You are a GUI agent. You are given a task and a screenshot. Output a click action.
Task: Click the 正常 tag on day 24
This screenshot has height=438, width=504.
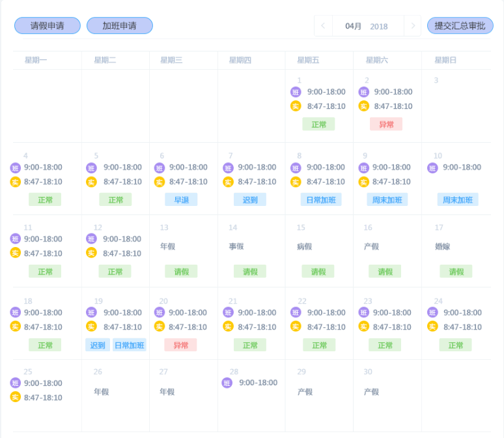coord(455,345)
